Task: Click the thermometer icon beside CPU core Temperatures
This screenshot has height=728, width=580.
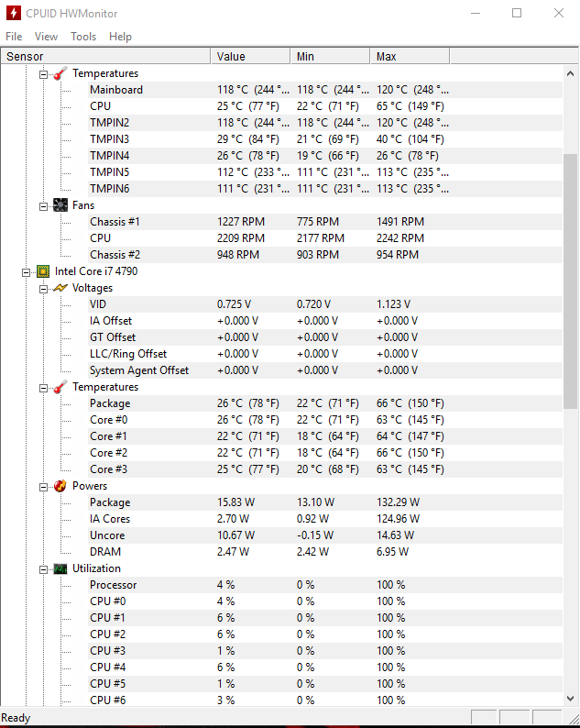Action: pos(60,387)
